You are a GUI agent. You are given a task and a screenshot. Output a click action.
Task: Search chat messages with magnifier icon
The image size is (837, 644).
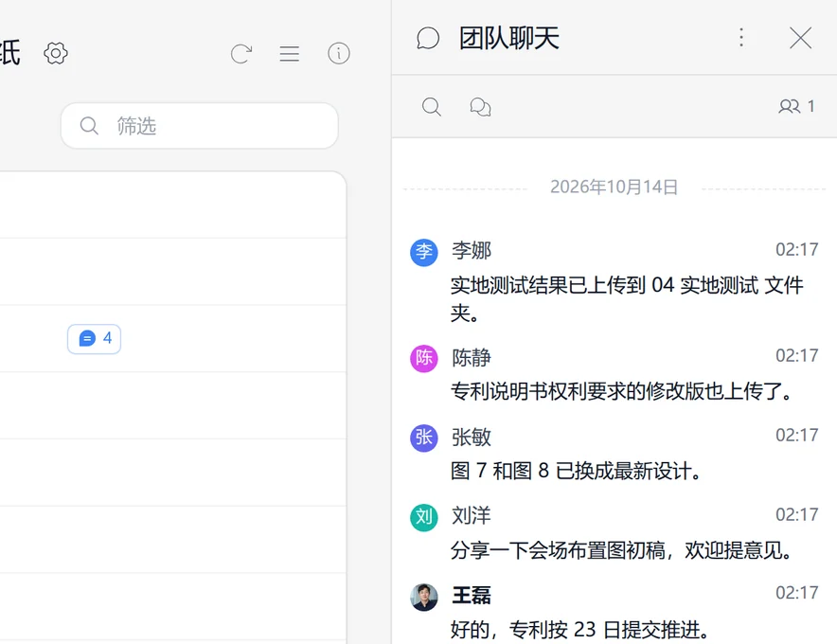coord(432,106)
